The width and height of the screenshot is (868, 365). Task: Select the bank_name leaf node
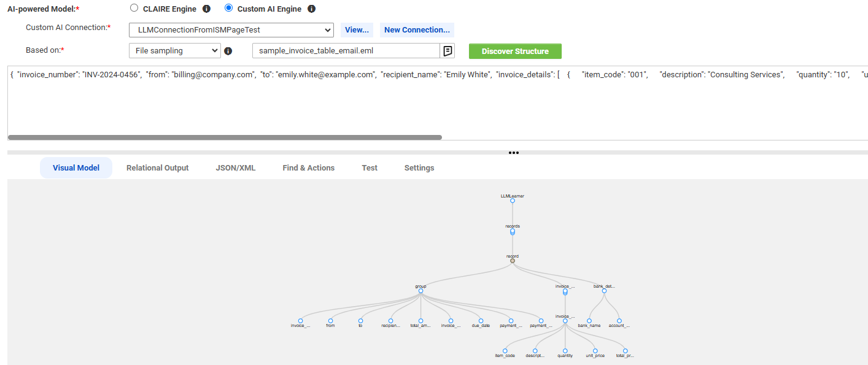click(x=589, y=320)
